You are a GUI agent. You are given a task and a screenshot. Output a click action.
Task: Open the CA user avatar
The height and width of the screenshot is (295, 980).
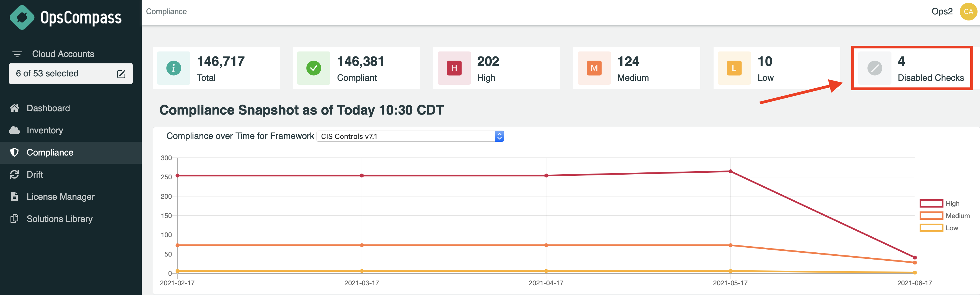(x=968, y=11)
